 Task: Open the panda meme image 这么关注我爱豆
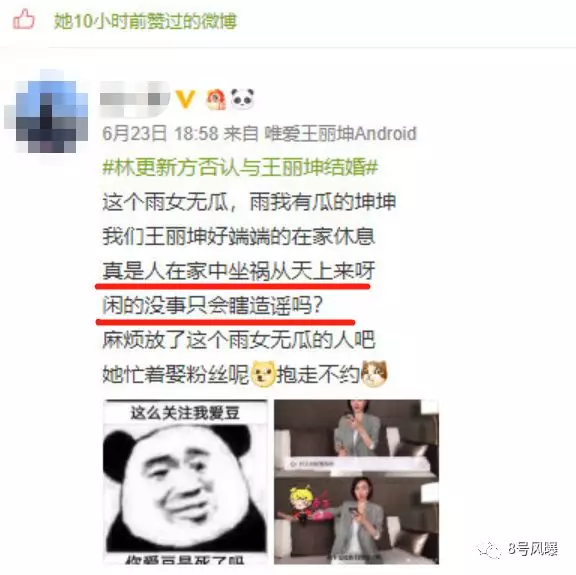click(185, 482)
